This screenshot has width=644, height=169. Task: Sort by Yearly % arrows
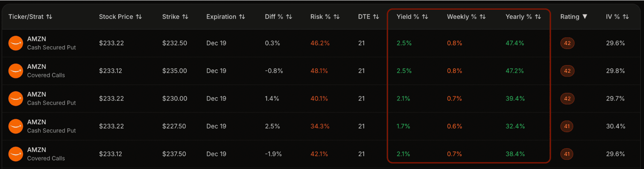538,17
